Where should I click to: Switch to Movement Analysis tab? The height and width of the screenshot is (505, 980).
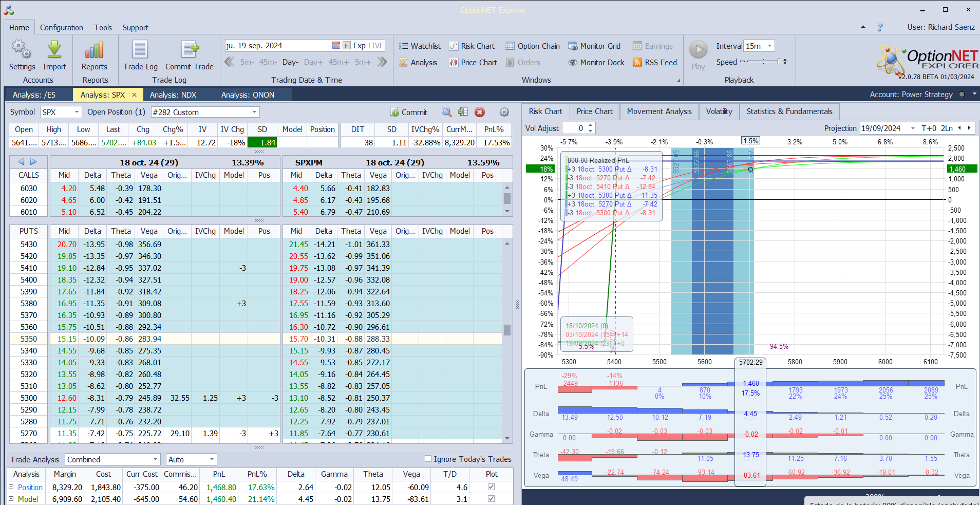pyautogui.click(x=659, y=111)
